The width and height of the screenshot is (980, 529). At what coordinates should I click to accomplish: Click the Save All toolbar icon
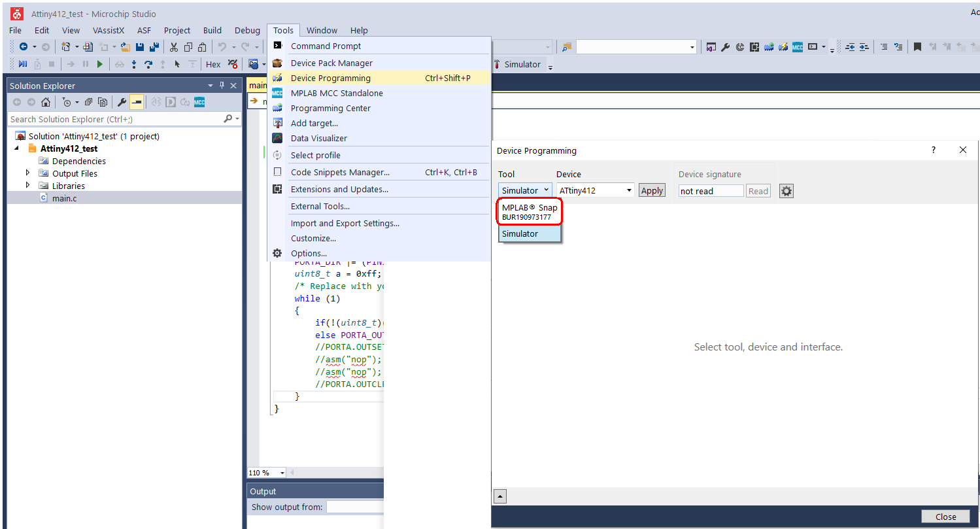(154, 47)
